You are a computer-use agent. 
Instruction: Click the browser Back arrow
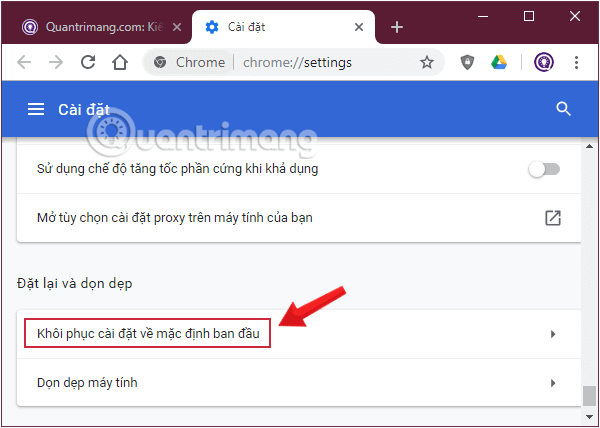coord(24,62)
